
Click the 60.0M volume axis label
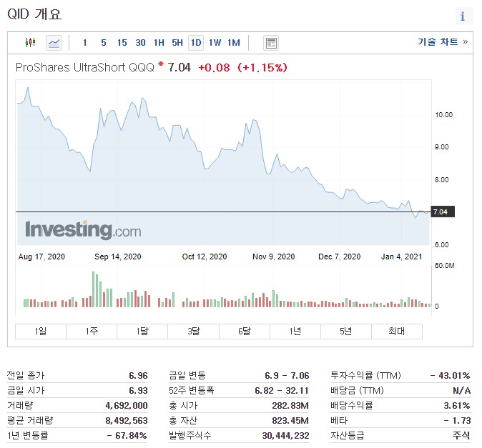tap(445, 265)
